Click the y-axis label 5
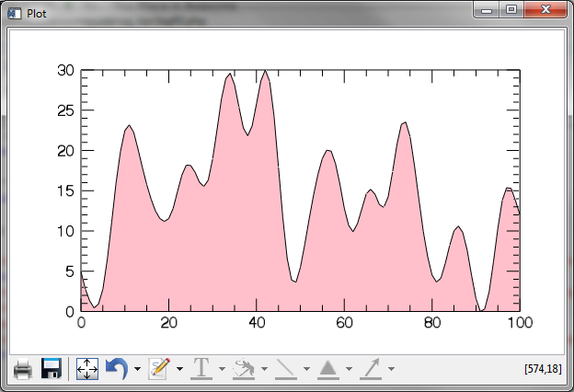Screen dimensions: 574x392 pyautogui.click(x=70, y=271)
